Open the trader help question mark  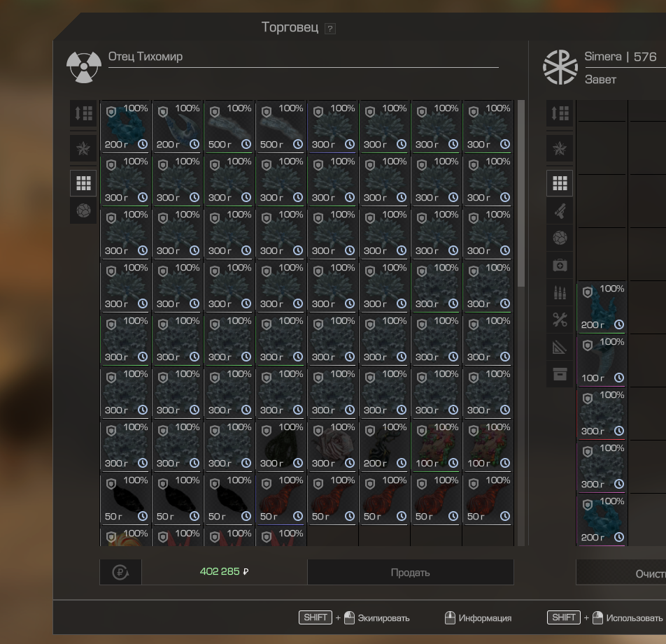click(330, 29)
